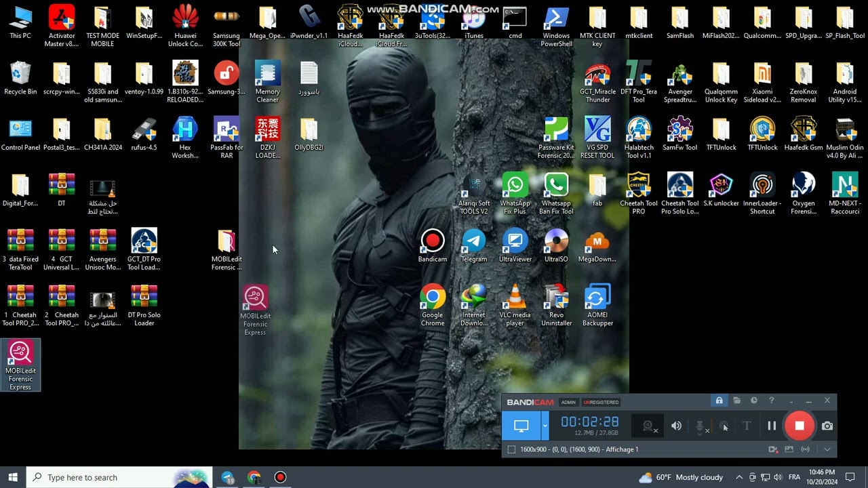Launch Revo Uninstaller desktop icon
Image resolution: width=868 pixels, height=488 pixels.
[x=556, y=306]
